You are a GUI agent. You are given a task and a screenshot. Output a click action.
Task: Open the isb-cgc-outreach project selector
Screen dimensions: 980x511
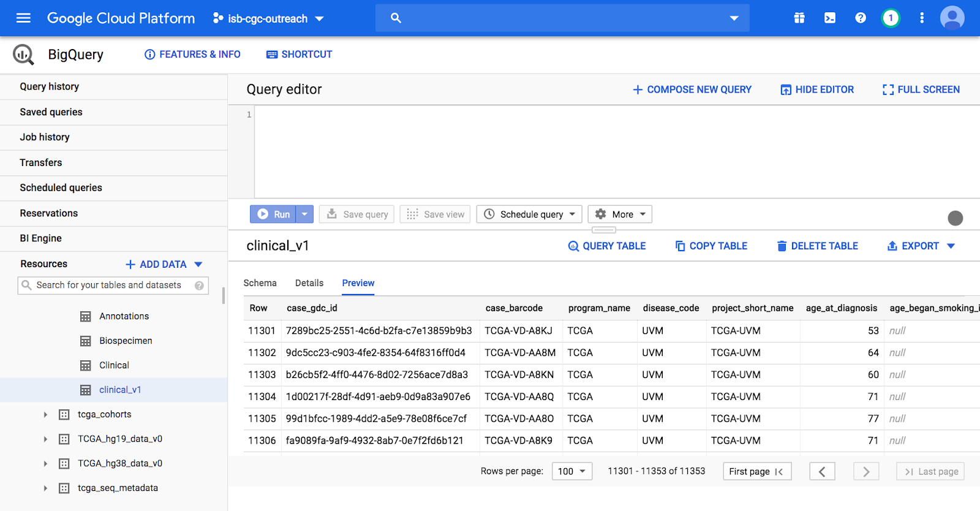coord(268,18)
